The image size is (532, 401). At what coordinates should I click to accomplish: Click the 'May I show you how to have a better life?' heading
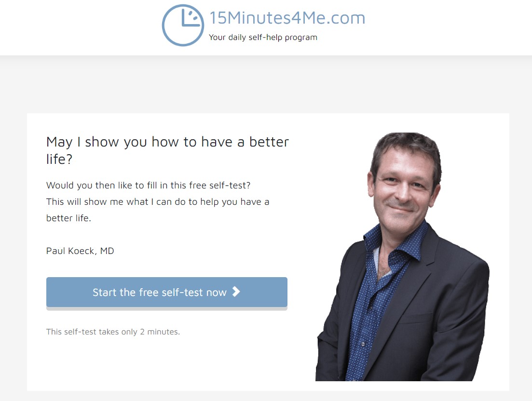[168, 150]
